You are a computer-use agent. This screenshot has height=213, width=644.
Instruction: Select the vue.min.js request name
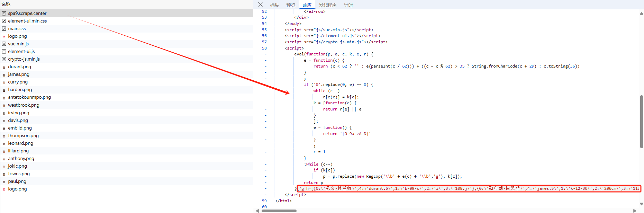[18, 44]
